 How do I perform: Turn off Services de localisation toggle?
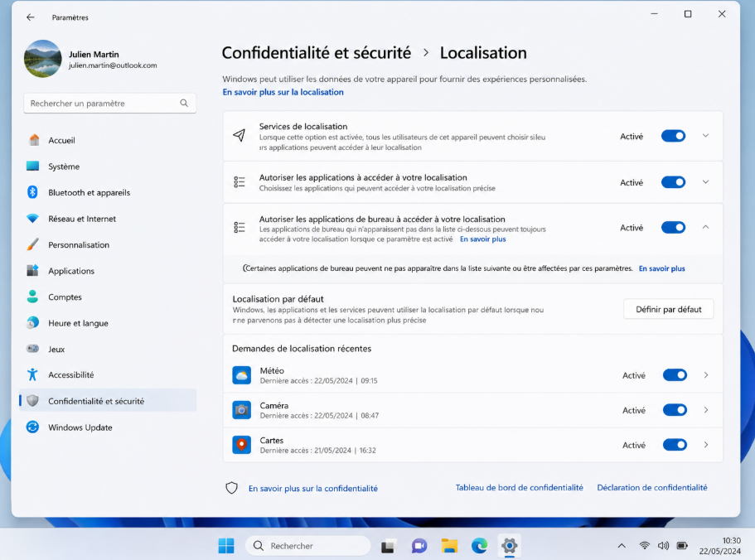click(673, 136)
